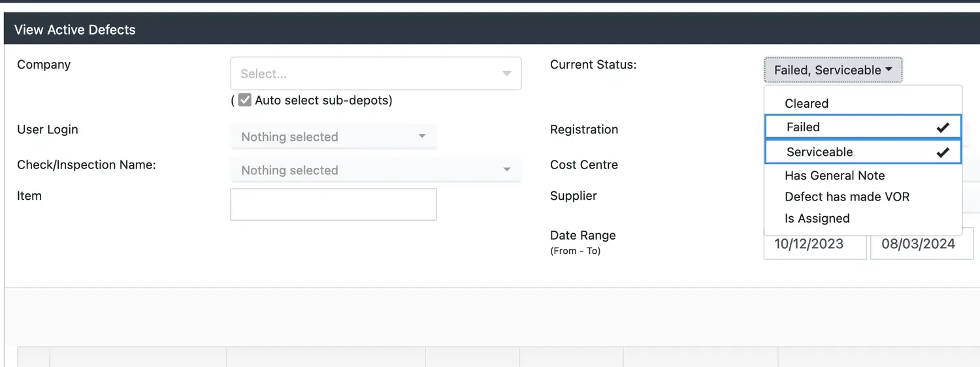
Task: Click the checkmark icon beside Failed
Action: (942, 128)
